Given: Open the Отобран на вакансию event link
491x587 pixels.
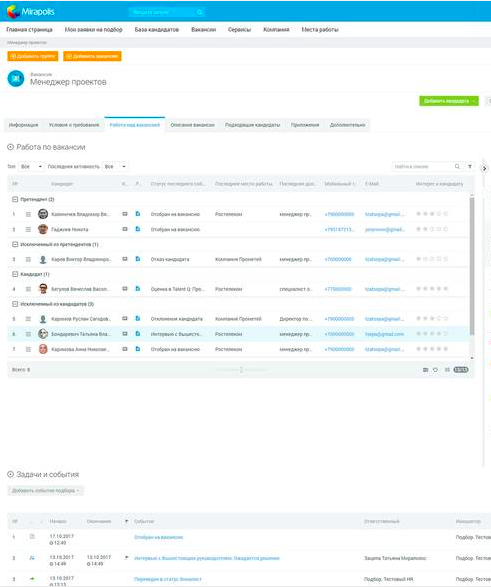Looking at the screenshot, I should pyautogui.click(x=159, y=537).
